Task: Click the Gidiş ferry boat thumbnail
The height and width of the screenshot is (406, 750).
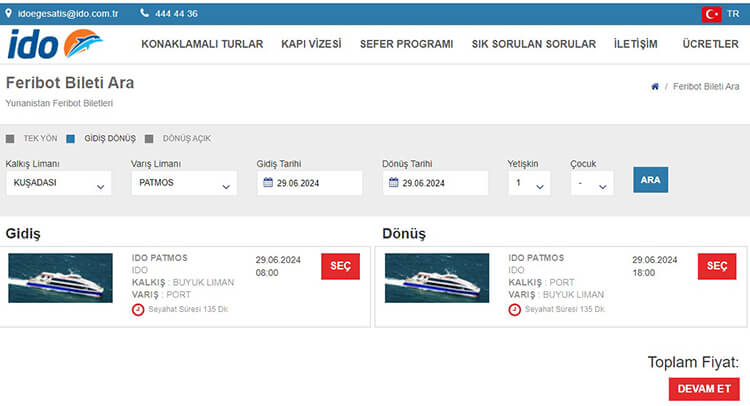Action: click(60, 278)
